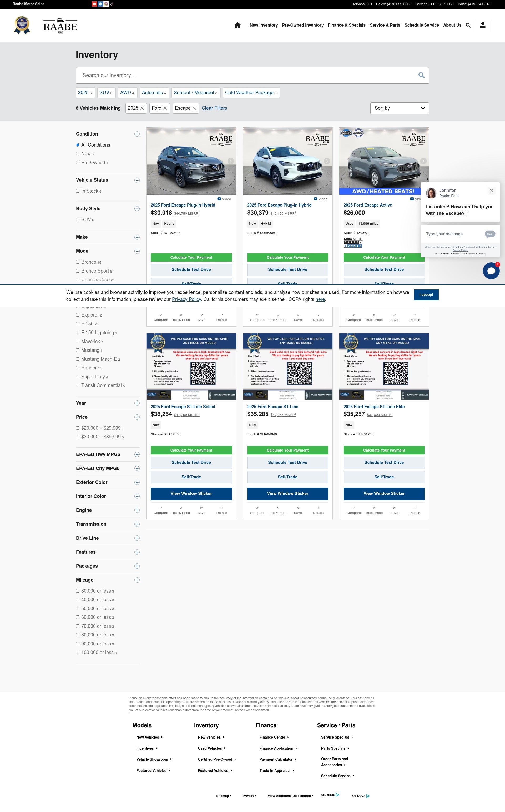Submit inventory search with magnifier icon

pos(422,76)
